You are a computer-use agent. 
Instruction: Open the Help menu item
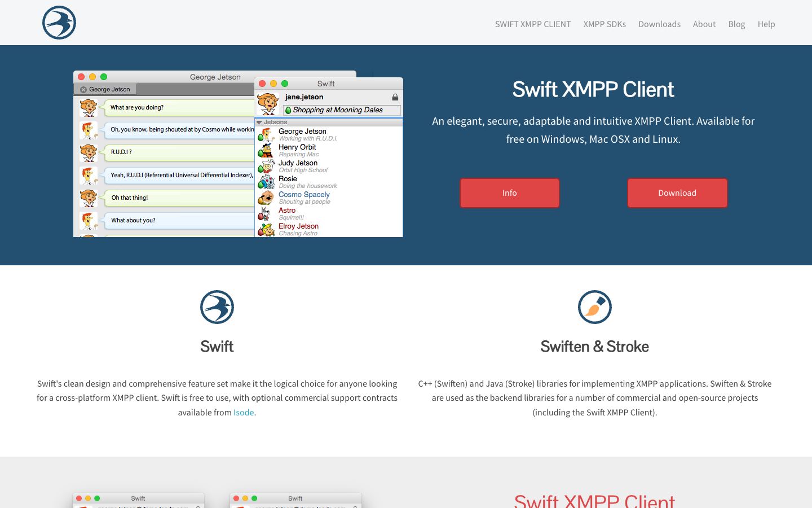tap(766, 24)
